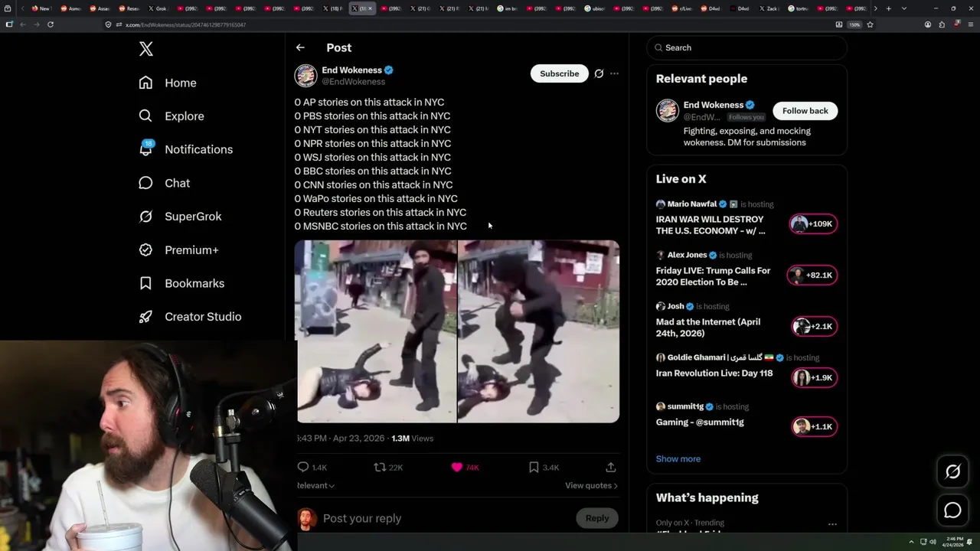The width and height of the screenshot is (980, 551).
Task: Go to Home in sidebar
Action: [x=168, y=83]
